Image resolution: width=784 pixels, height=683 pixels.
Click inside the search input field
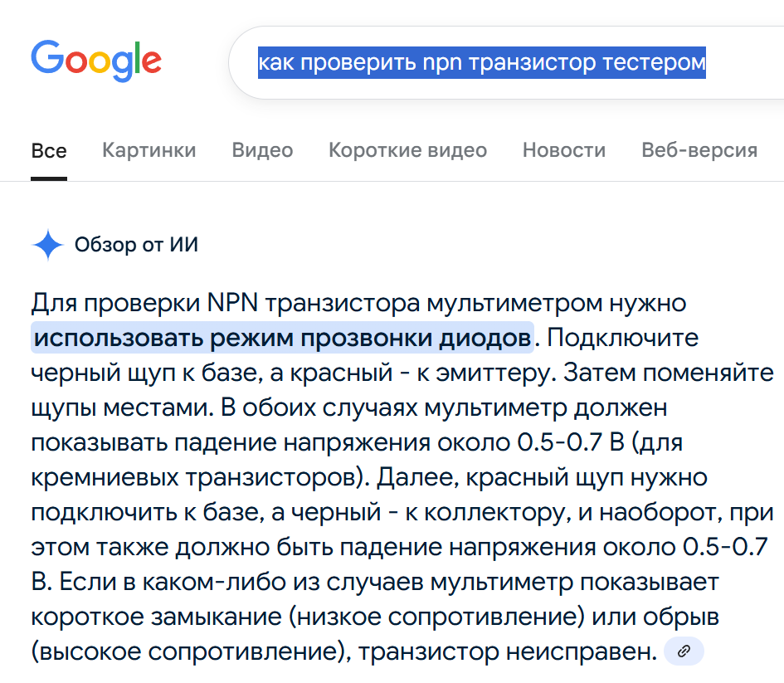(498, 62)
